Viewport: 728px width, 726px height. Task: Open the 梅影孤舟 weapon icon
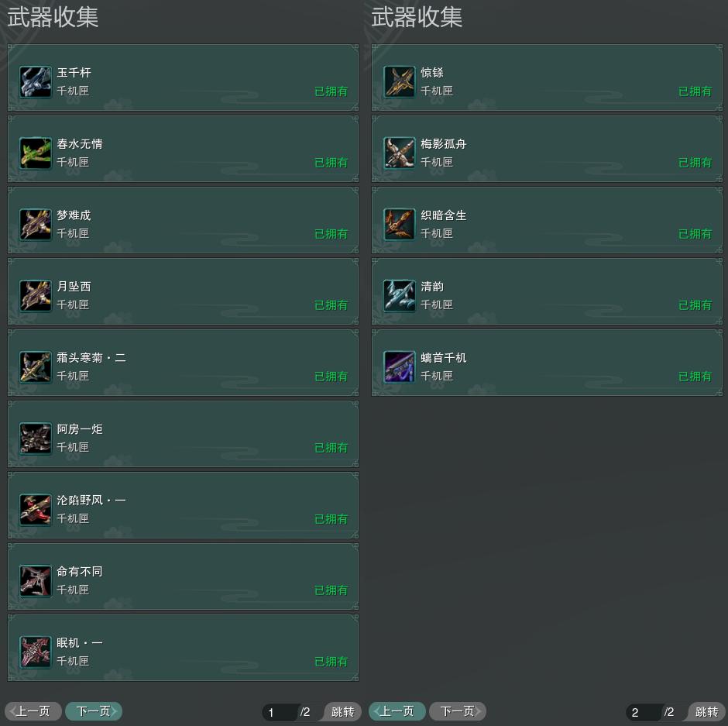pos(400,153)
